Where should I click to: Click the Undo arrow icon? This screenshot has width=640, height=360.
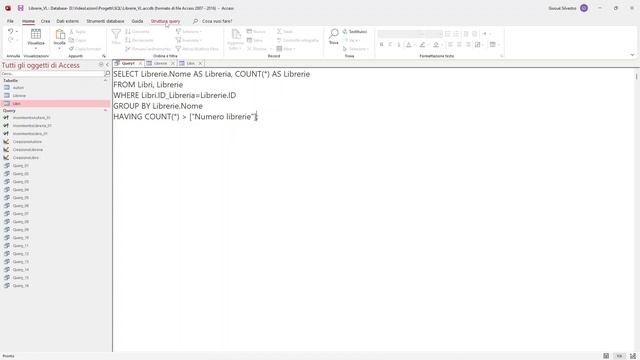pyautogui.click(x=10, y=31)
